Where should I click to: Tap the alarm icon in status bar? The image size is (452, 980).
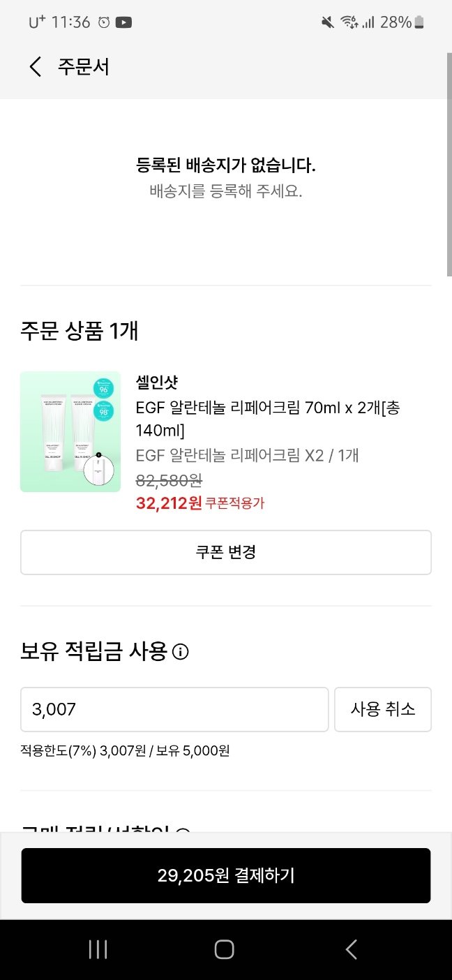point(104,22)
